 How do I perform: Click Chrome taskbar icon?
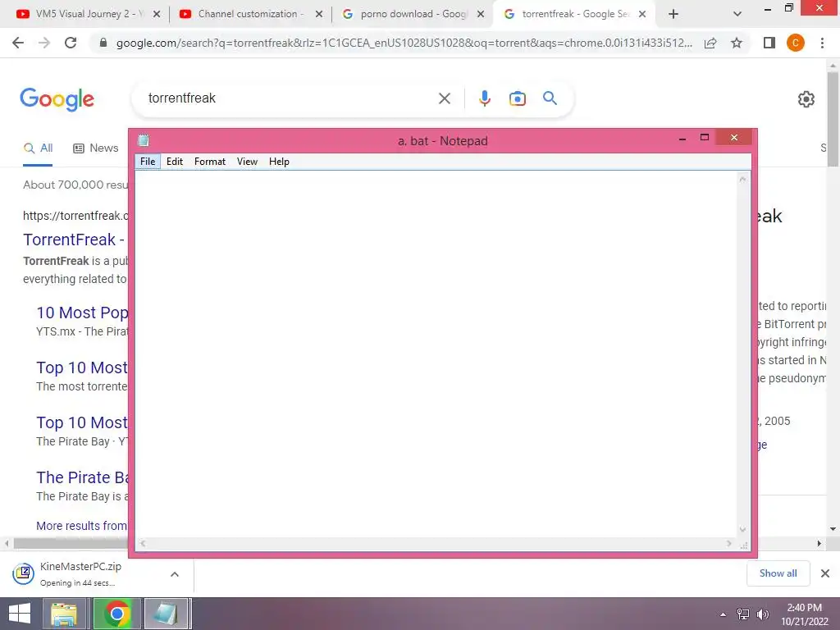[116, 614]
